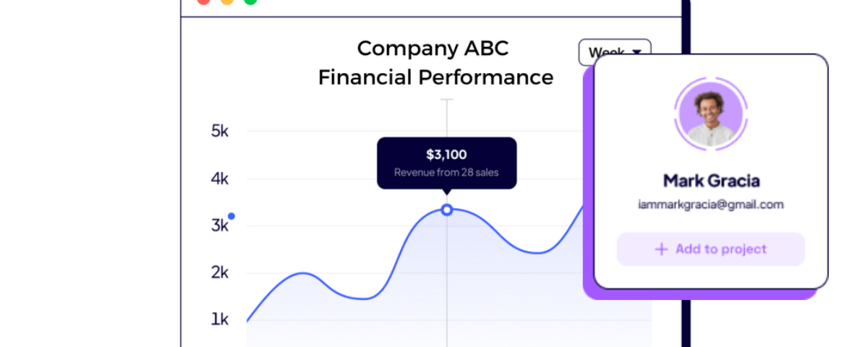This screenshot has height=347, width=868.
Task: Open the Week period dropdown
Action: pyautogui.click(x=615, y=52)
